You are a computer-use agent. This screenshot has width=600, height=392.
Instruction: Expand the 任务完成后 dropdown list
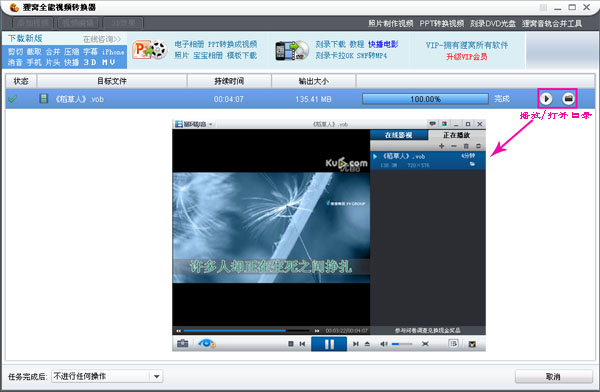pos(157,376)
